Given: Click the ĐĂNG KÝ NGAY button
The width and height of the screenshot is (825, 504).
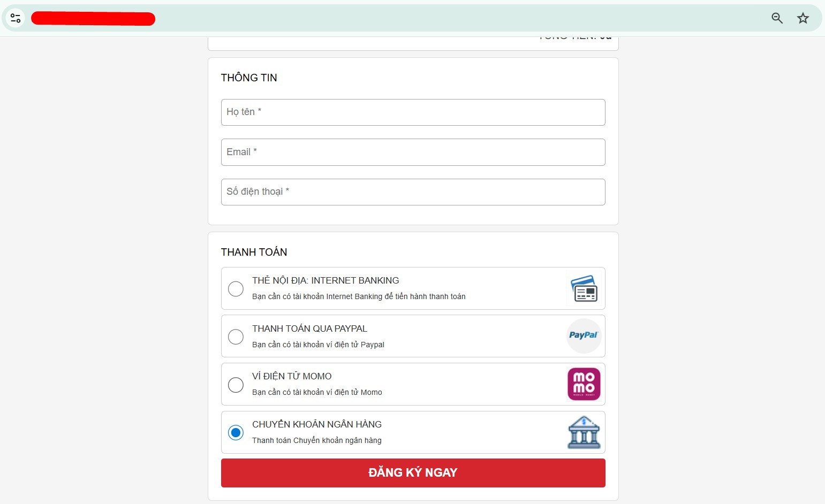Looking at the screenshot, I should tap(413, 473).
